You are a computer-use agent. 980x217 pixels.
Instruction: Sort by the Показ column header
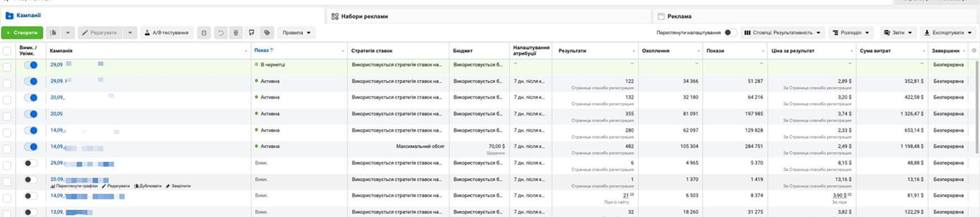click(x=264, y=50)
